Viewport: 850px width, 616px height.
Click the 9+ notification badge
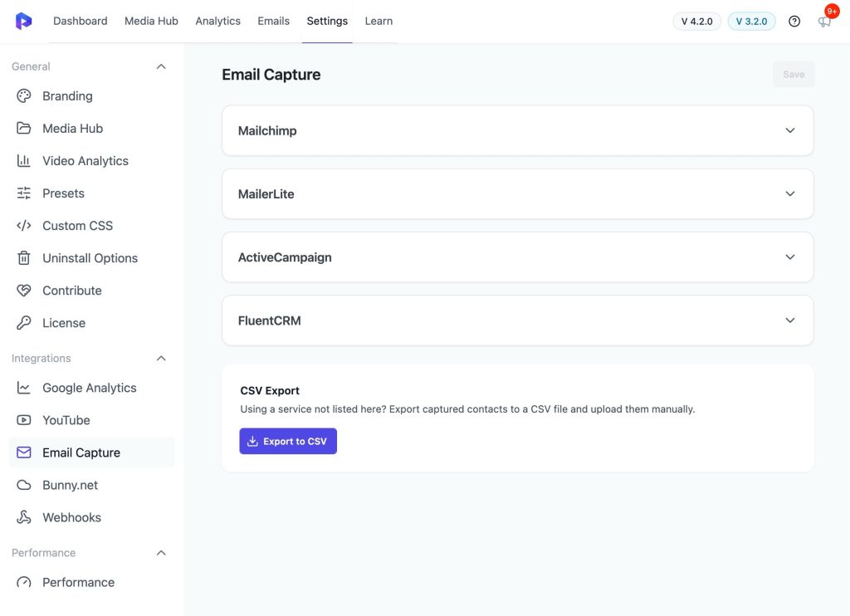pyautogui.click(x=832, y=11)
